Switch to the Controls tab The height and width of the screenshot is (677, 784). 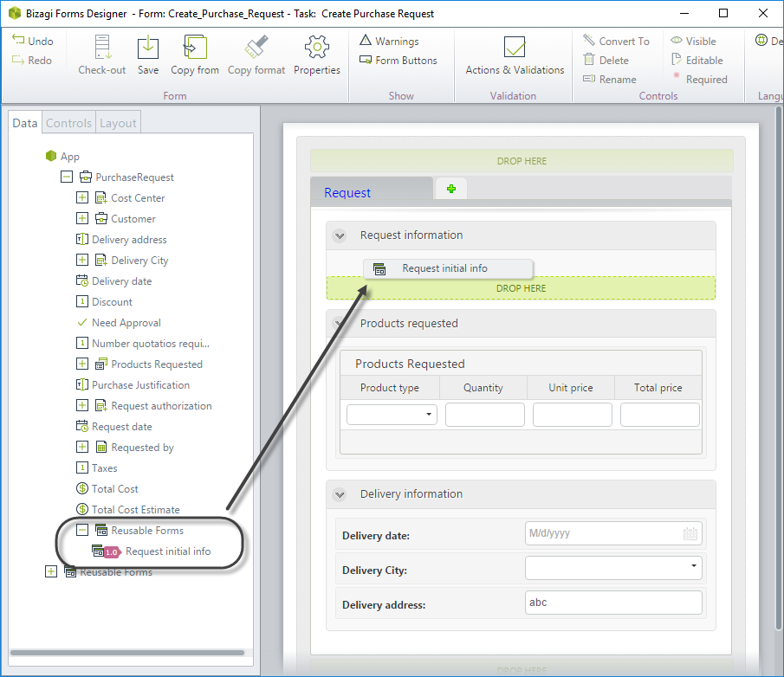click(x=68, y=123)
